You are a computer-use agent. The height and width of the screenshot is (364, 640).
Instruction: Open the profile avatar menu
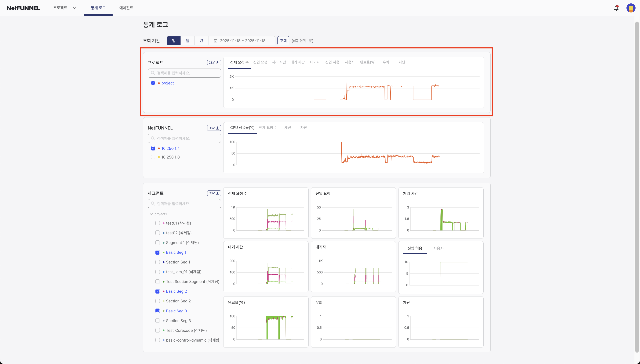tap(631, 8)
